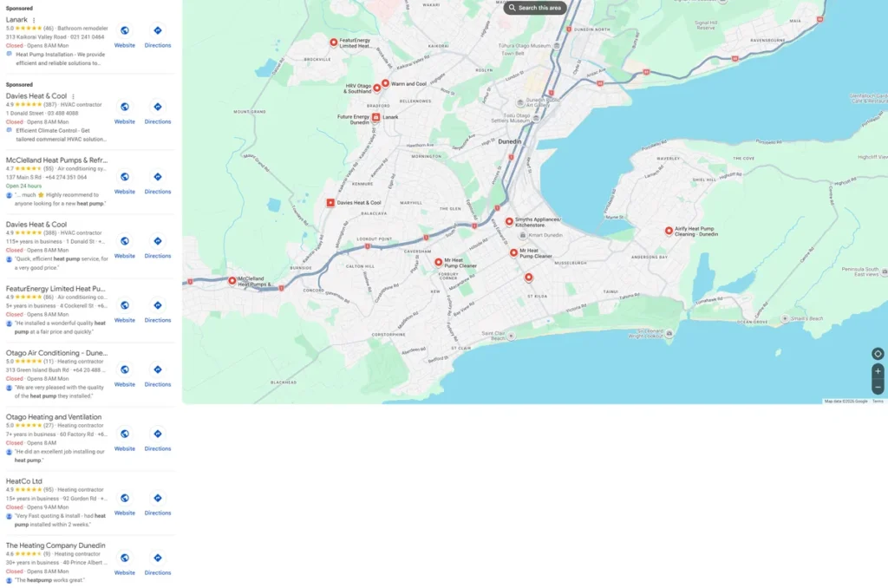Click the Terms link on the map
This screenshot has width=888, height=588.
878,401
